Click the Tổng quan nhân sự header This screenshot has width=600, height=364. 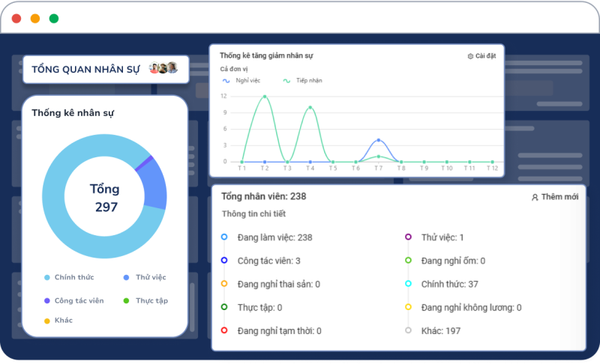click(85, 69)
